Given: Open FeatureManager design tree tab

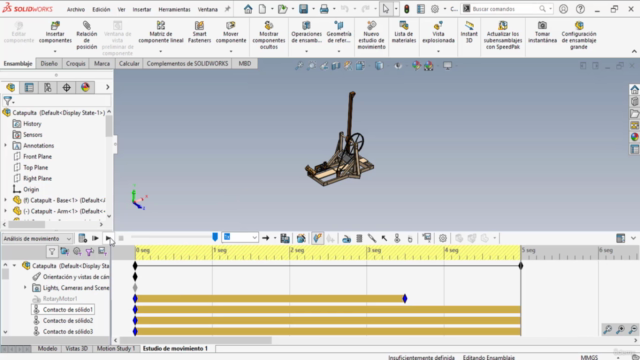Looking at the screenshot, I should click(11, 87).
